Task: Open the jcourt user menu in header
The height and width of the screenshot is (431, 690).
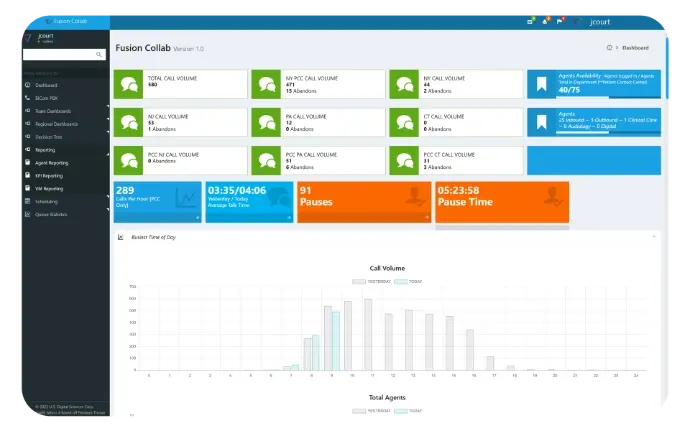Action: click(600, 22)
